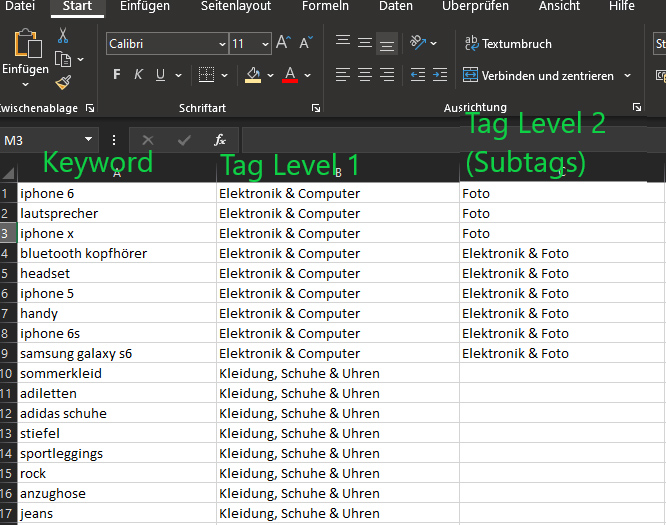Toggle underline U button
Screen dimensions: 666x525
(160, 75)
